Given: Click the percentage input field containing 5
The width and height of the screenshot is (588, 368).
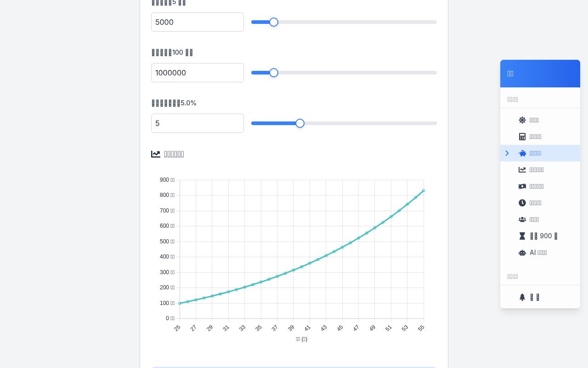Looking at the screenshot, I should 198,123.
